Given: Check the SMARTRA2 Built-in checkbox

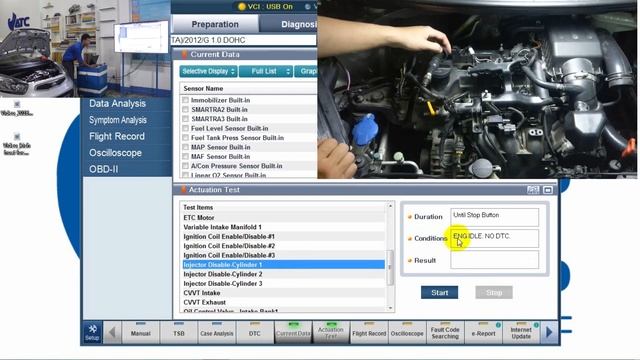Looking at the screenshot, I should (185, 109).
